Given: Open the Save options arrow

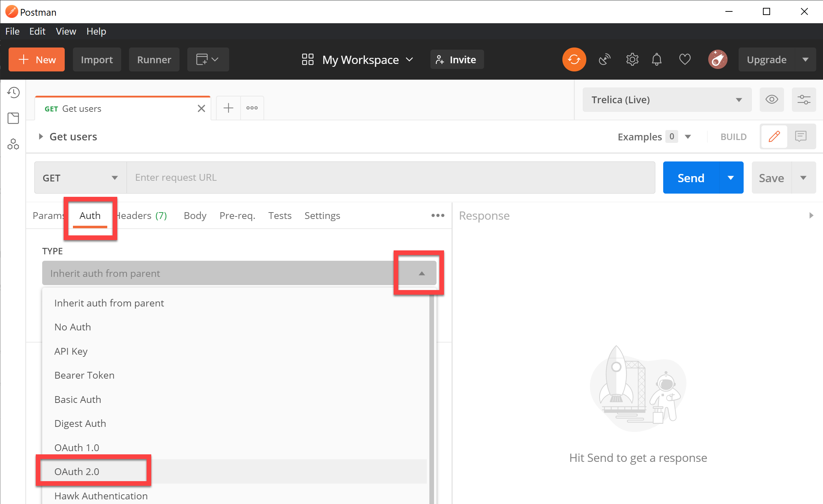Looking at the screenshot, I should pyautogui.click(x=803, y=178).
